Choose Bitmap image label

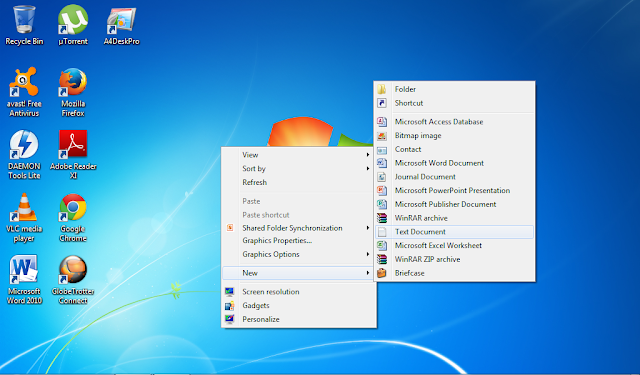pos(418,135)
